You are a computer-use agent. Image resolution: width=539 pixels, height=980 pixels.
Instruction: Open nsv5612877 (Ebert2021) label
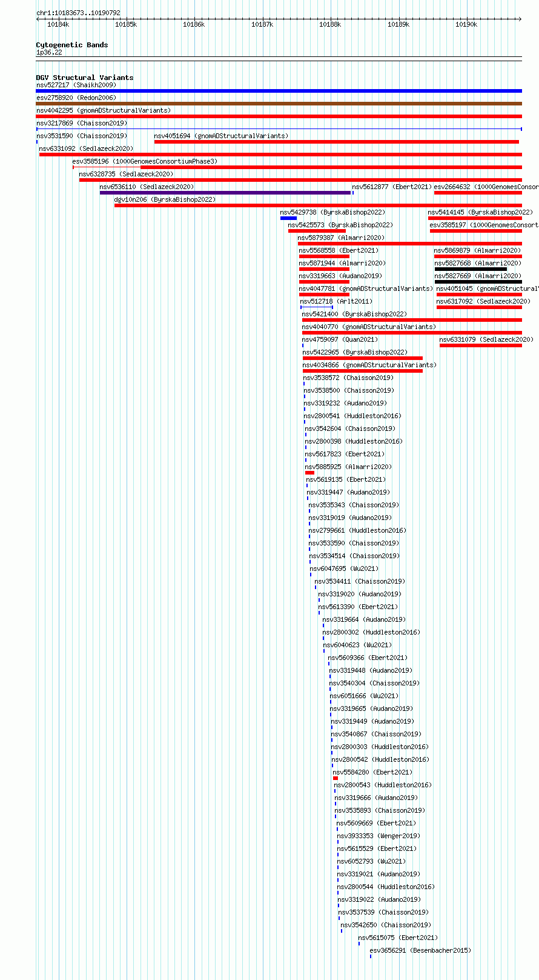(x=392, y=187)
